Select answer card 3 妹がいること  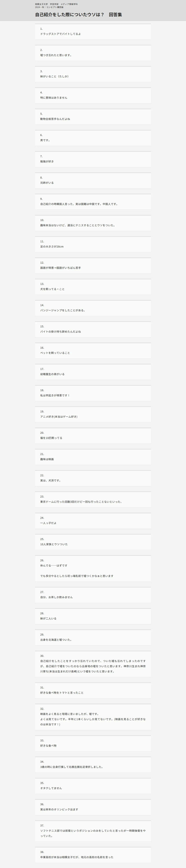click(x=93, y=74)
